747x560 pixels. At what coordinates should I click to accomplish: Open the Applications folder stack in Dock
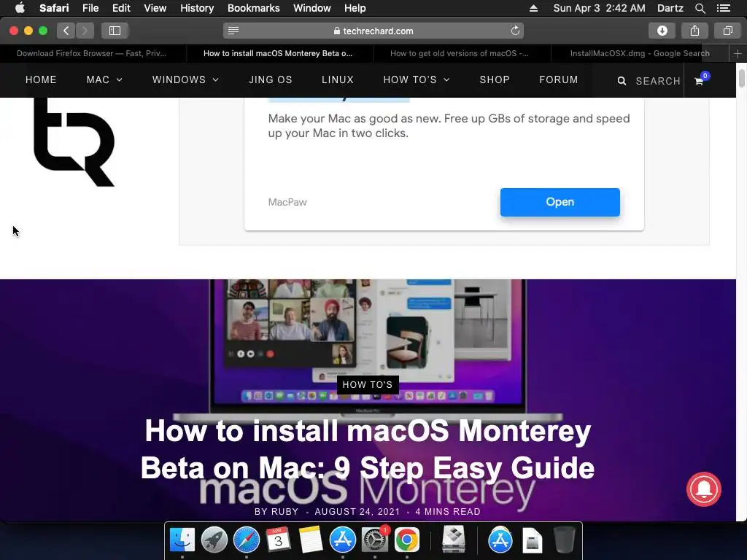click(x=500, y=540)
